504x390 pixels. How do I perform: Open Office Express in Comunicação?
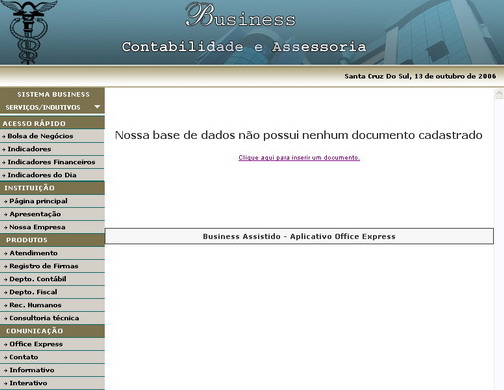point(52,344)
